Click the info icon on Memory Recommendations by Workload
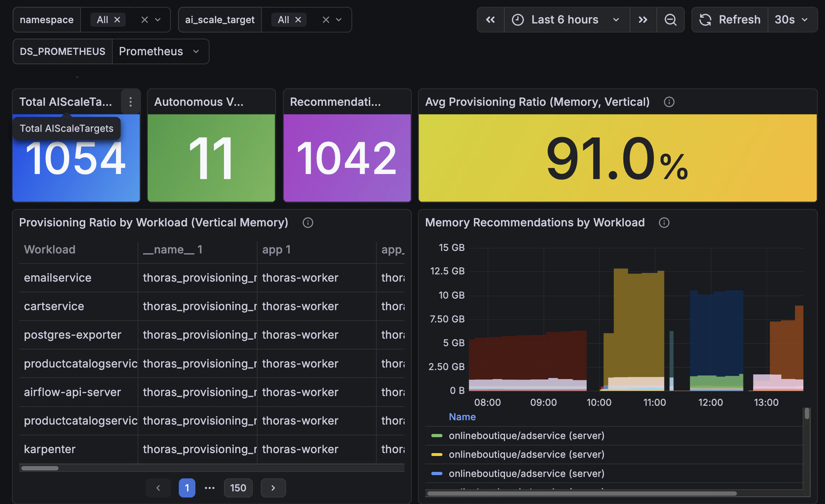825x504 pixels. point(664,223)
